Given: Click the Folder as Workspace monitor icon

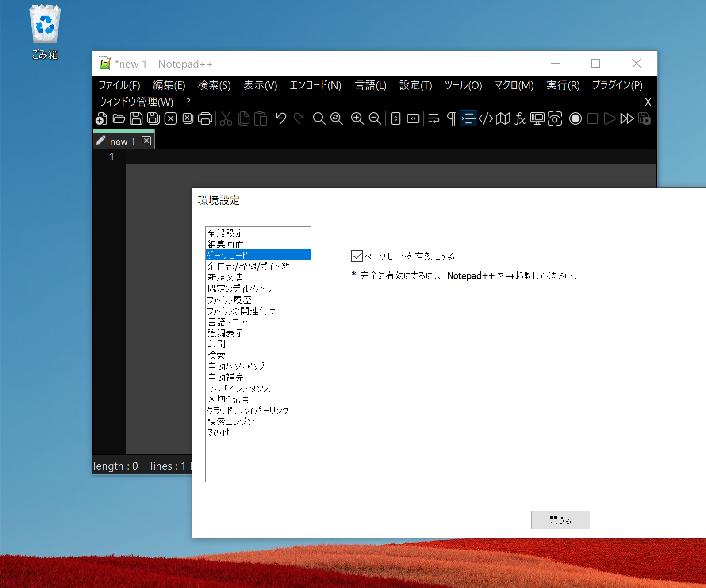Looking at the screenshot, I should 537,118.
